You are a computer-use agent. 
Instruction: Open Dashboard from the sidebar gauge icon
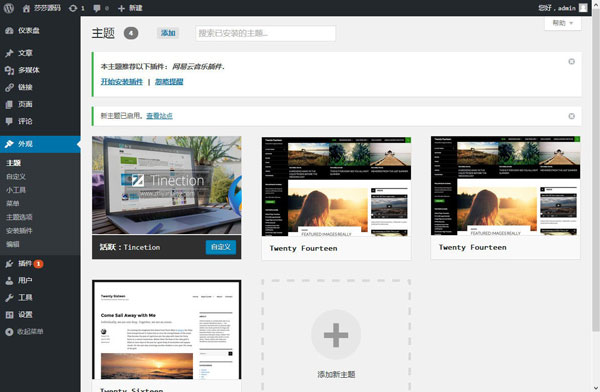pos(9,31)
